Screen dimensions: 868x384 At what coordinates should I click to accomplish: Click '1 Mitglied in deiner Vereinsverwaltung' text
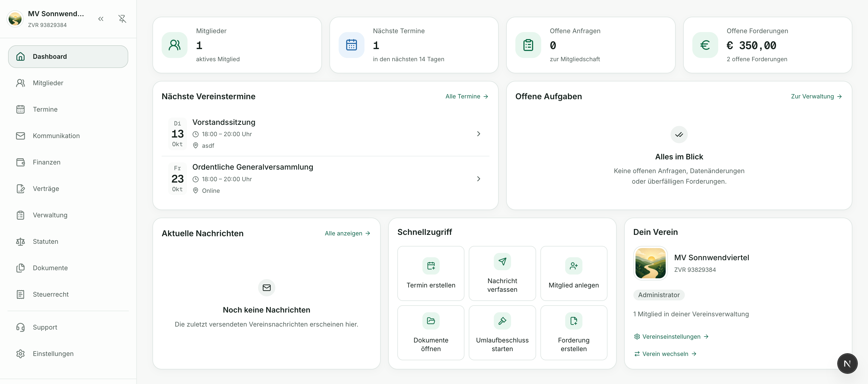tap(691, 314)
